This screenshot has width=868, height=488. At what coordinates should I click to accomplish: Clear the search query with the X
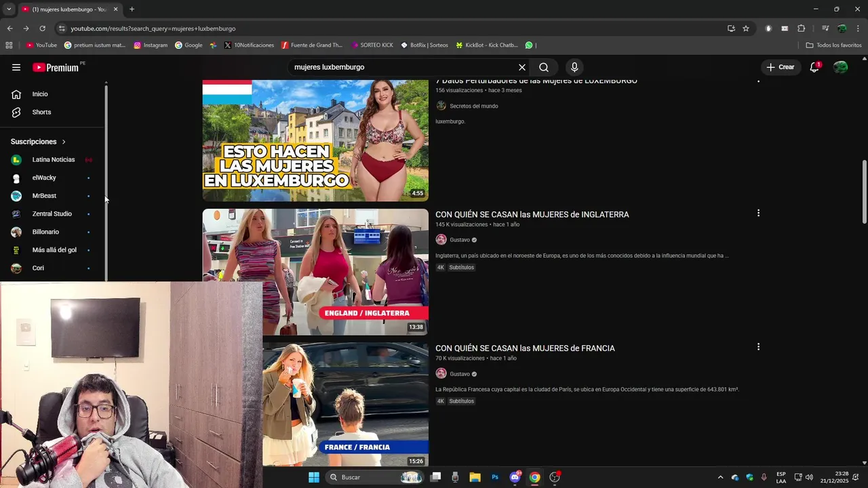coord(522,67)
